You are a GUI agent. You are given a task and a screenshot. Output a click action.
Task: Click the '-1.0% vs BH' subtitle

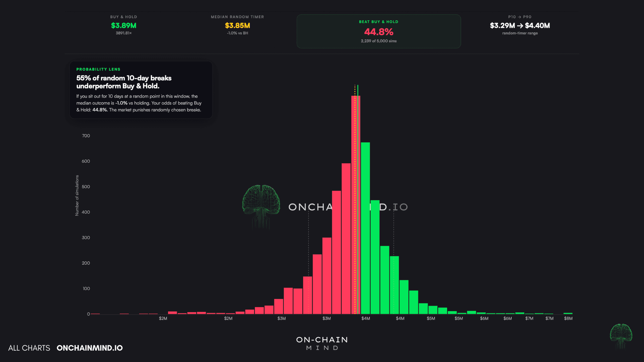point(237,33)
